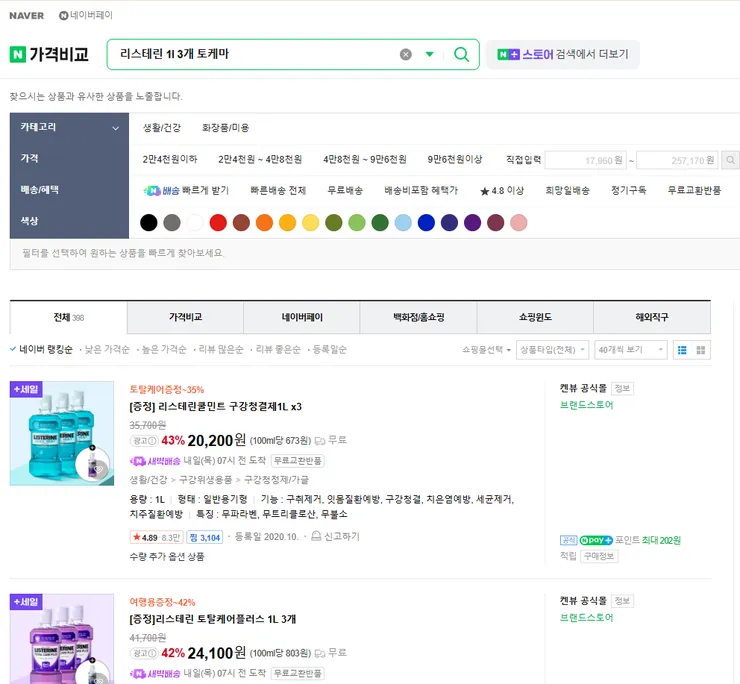
Task: Select the white color swatch
Action: click(195, 222)
